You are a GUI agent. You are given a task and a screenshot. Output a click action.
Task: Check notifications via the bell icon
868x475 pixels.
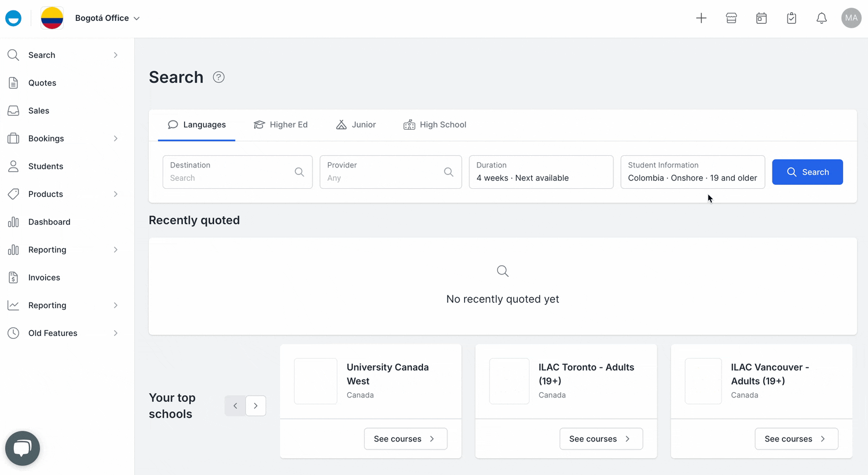[821, 18]
